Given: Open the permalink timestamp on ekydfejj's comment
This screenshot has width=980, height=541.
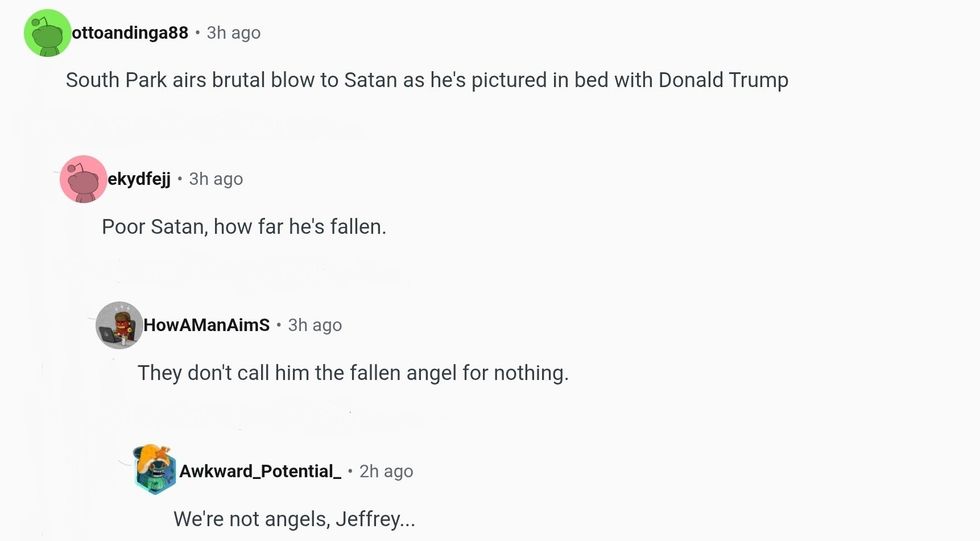Looking at the screenshot, I should (216, 179).
